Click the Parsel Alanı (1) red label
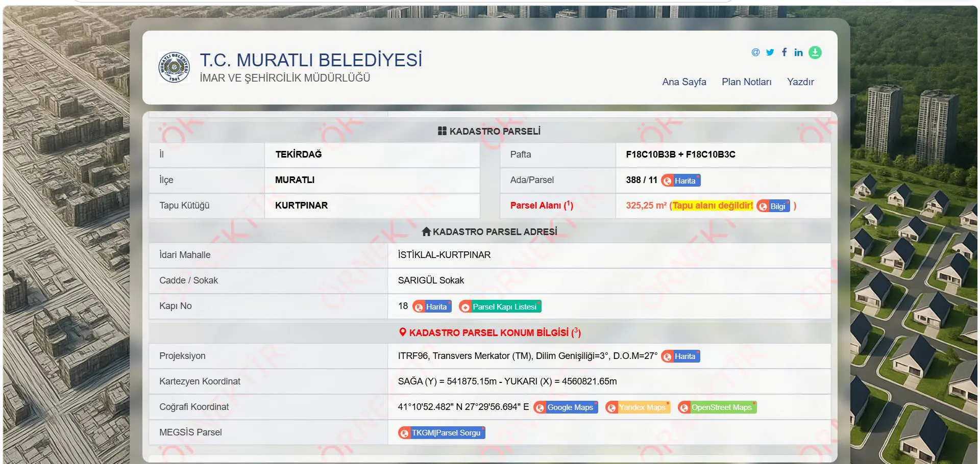 pyautogui.click(x=542, y=205)
